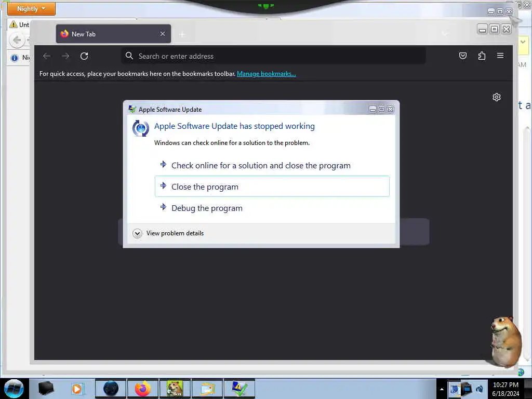Choose Check online for a solution and close

tap(272, 165)
